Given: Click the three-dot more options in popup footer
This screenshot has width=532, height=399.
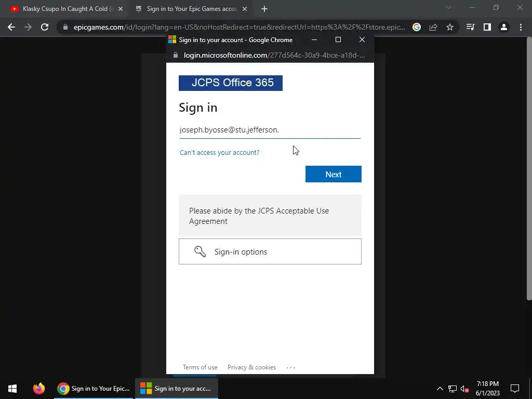Looking at the screenshot, I should tap(291, 367).
